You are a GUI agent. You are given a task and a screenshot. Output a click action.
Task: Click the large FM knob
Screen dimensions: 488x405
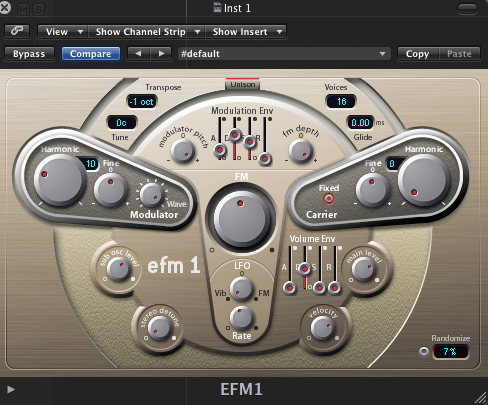point(241,219)
